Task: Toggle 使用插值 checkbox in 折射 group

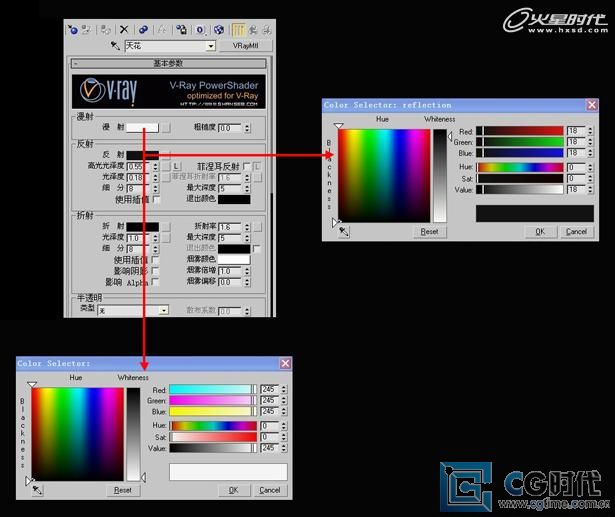Action: pos(155,260)
